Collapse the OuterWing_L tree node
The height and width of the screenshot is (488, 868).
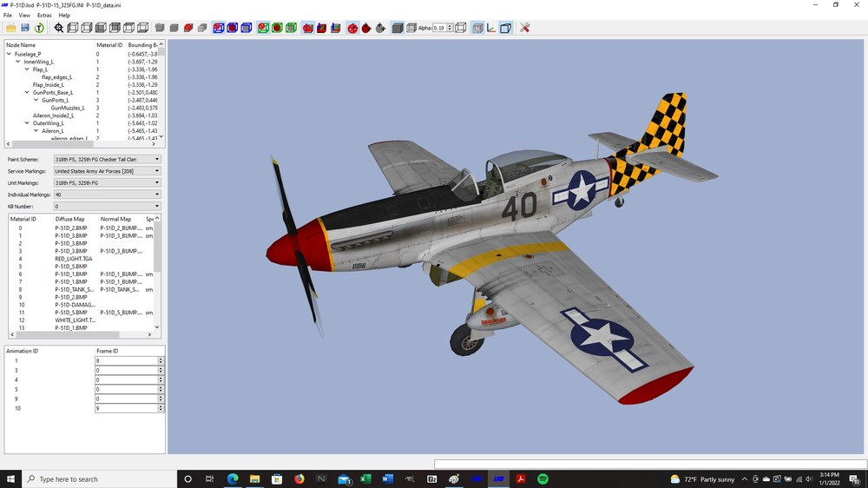[27, 123]
